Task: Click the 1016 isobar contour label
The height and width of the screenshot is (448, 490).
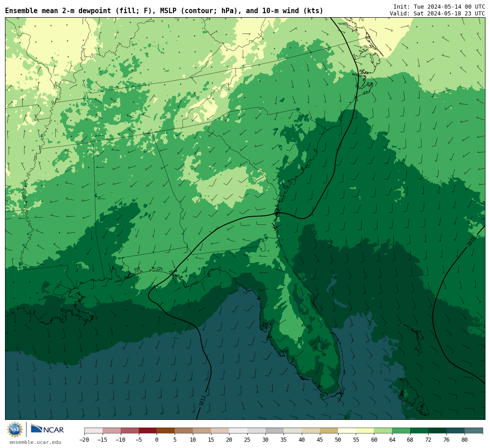Action: pyautogui.click(x=471, y=241)
